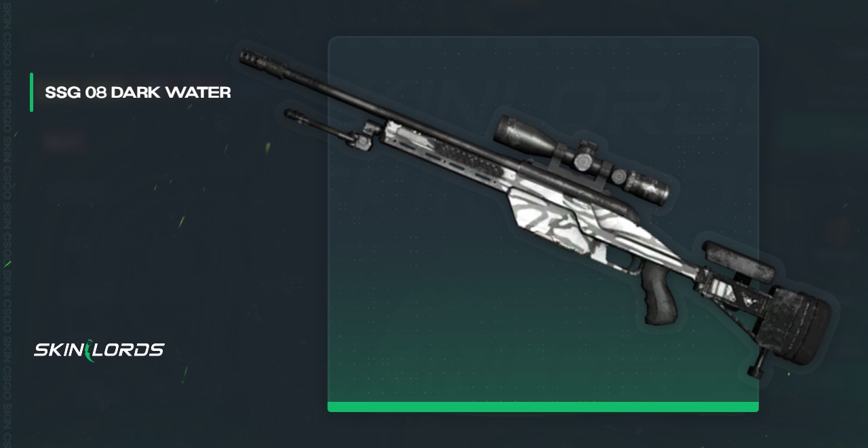Click the green bar at card bottom

click(x=543, y=407)
